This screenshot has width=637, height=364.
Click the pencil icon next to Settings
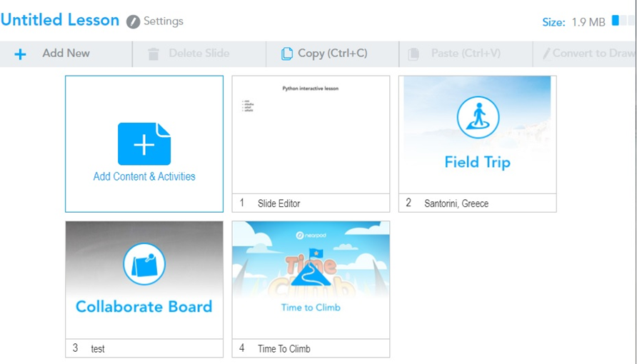133,21
